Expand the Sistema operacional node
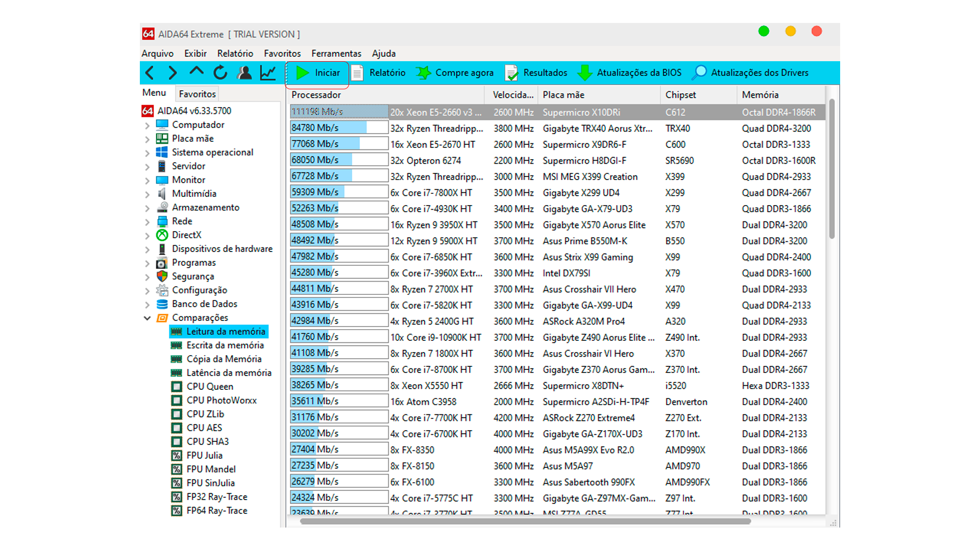This screenshot has width=980, height=551. click(147, 153)
